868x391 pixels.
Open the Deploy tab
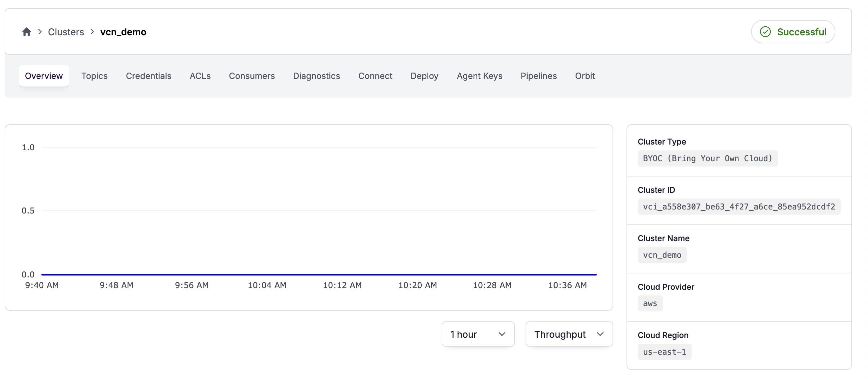[x=424, y=76]
